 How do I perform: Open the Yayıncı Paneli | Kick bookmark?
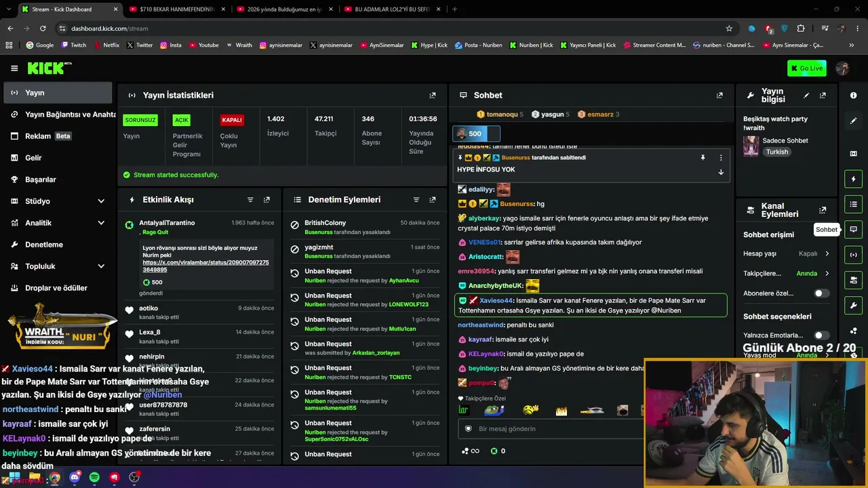click(x=587, y=45)
